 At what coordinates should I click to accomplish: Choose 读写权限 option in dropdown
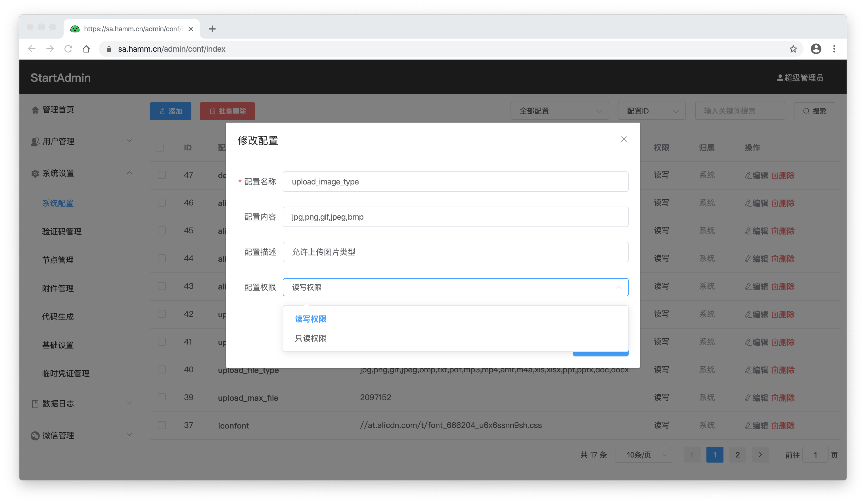click(455, 319)
